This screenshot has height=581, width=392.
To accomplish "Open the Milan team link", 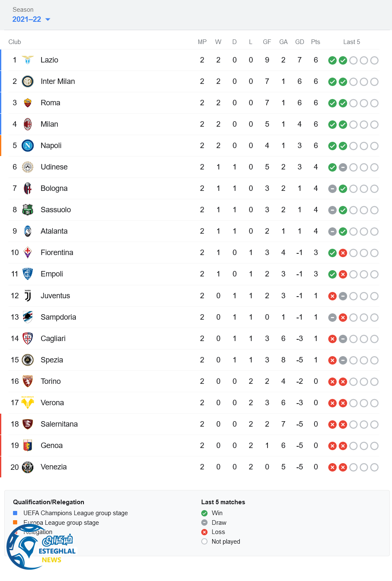I will pos(49,124).
